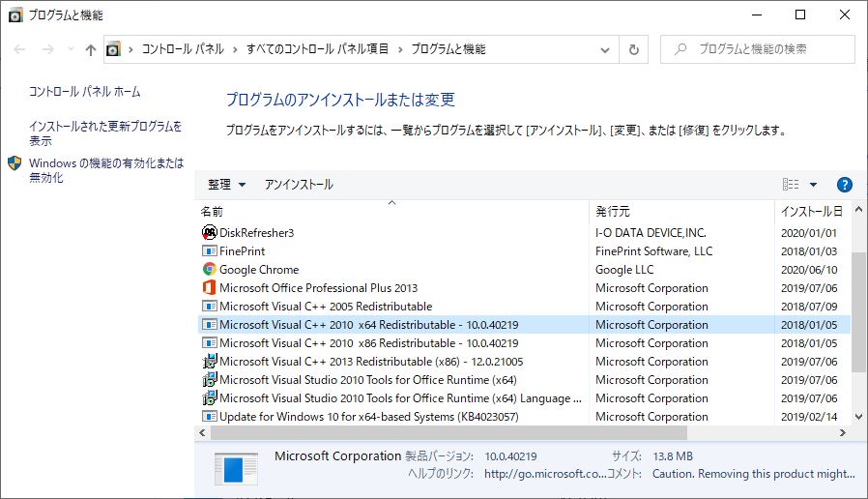Sort by 発行元 column header
This screenshot has height=499, width=868.
pos(613,211)
